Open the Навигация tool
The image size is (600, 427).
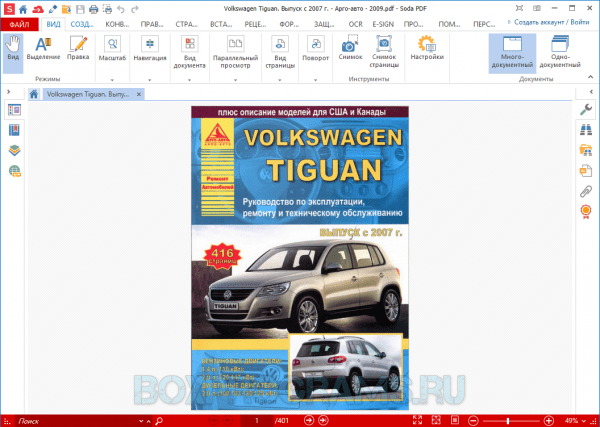[150, 49]
